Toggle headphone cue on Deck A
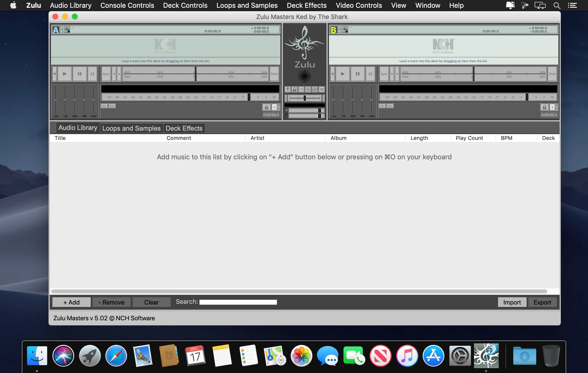The width and height of the screenshot is (588, 373). [x=92, y=74]
